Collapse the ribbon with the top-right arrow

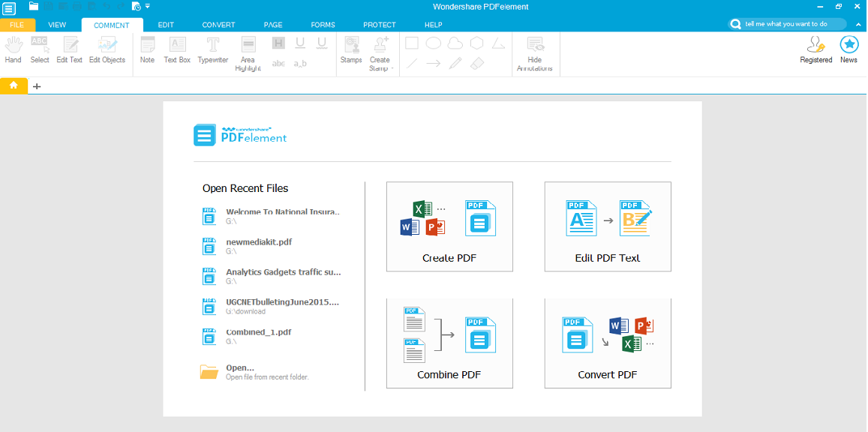tap(858, 24)
